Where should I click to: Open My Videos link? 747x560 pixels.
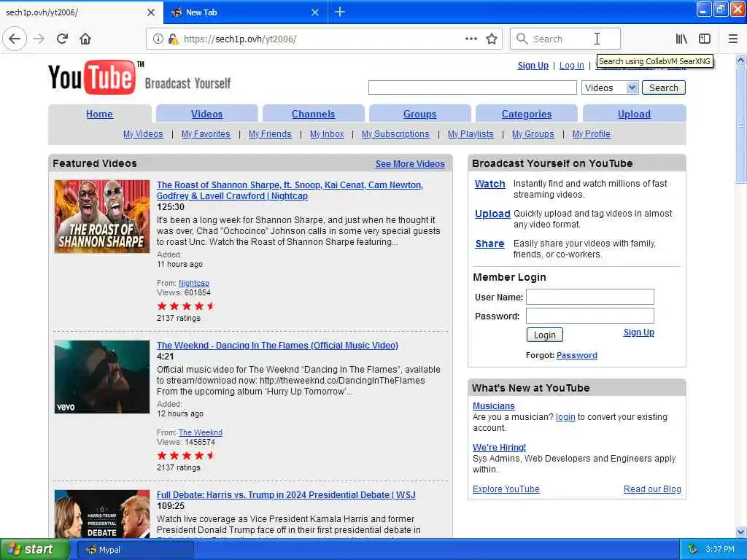[x=143, y=134]
